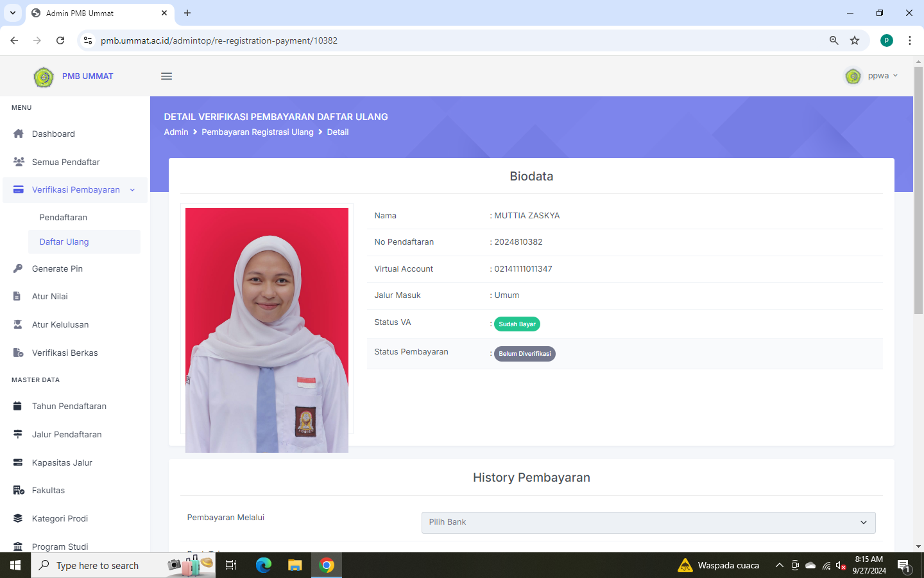Click the PMB UMMAT logo link
Screen dimensions: 924x578
point(74,76)
